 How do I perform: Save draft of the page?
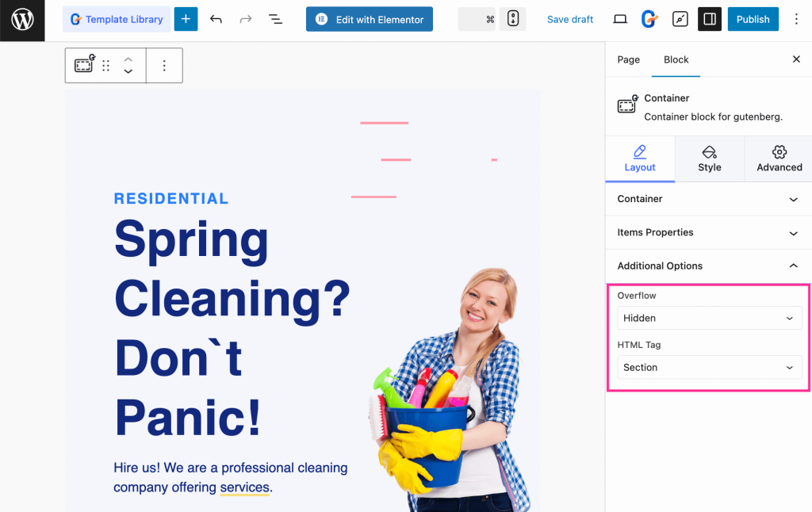click(569, 18)
